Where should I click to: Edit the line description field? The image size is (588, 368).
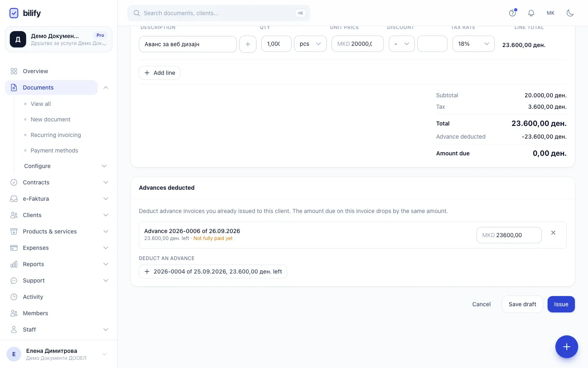pyautogui.click(x=188, y=44)
